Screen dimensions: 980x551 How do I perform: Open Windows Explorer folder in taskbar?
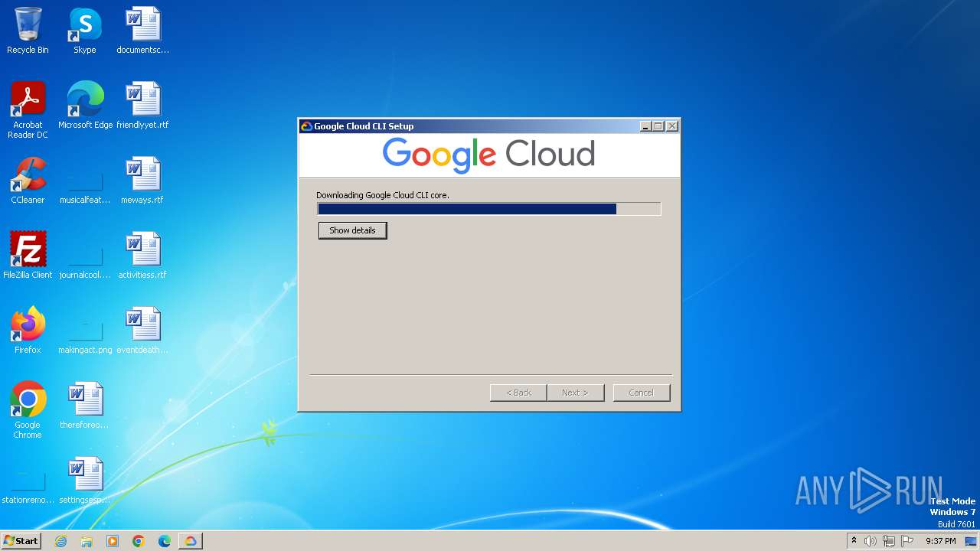point(87,541)
